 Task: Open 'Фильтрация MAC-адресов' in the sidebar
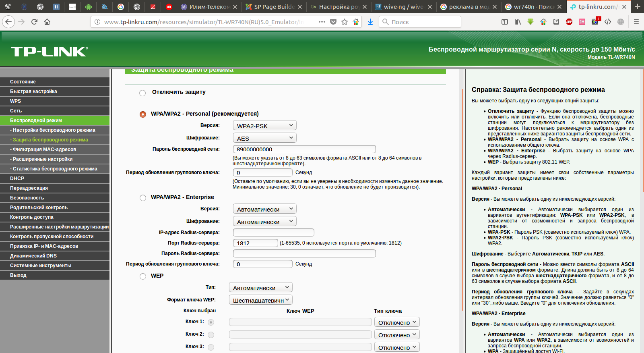pos(44,150)
